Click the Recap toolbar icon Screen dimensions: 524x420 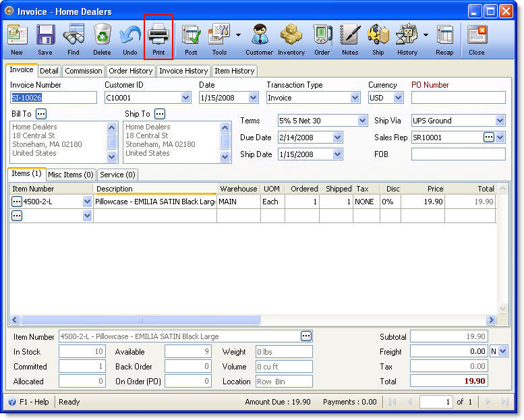pos(444,38)
